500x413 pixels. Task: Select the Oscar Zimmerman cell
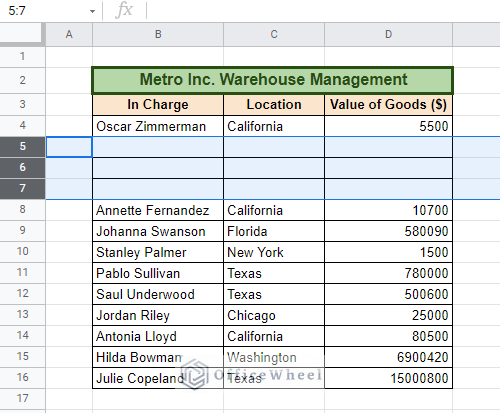[158, 126]
